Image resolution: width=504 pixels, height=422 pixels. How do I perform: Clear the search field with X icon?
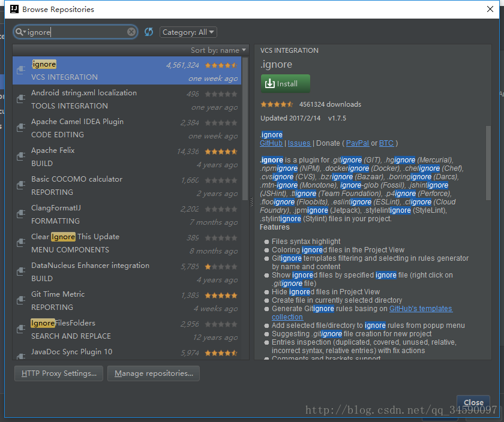[x=131, y=32]
